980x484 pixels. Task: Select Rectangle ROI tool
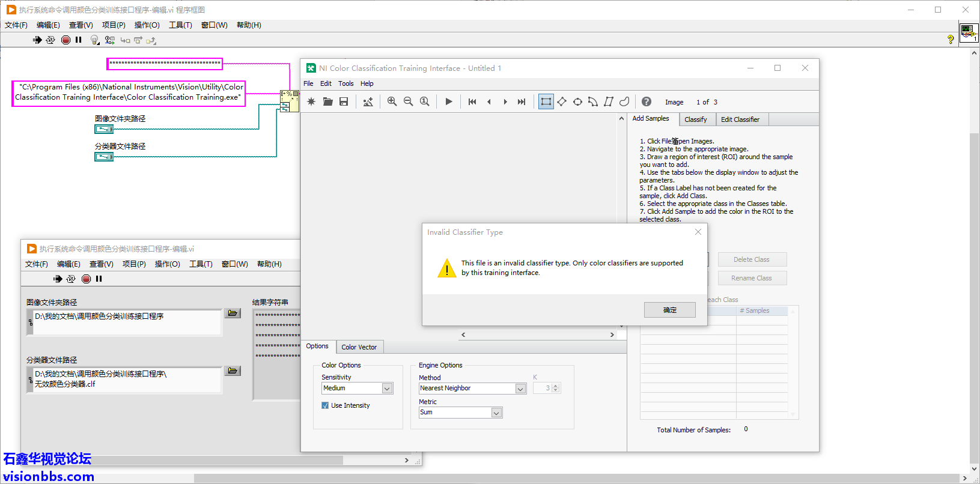(546, 101)
